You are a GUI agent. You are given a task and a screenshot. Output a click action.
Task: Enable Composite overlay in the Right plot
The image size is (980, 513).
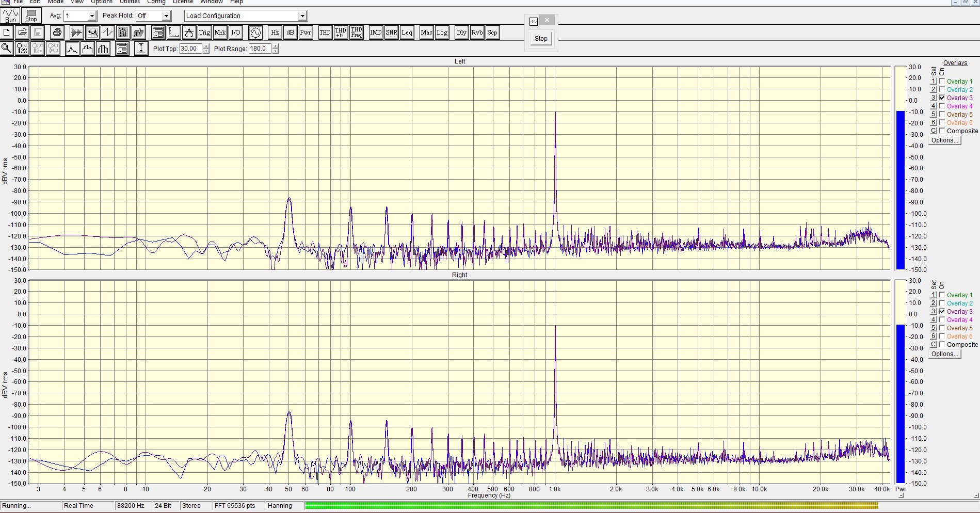pyautogui.click(x=942, y=344)
